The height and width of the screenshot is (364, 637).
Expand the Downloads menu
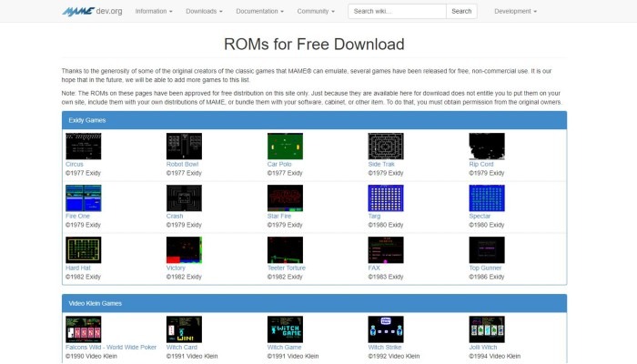pyautogui.click(x=205, y=11)
